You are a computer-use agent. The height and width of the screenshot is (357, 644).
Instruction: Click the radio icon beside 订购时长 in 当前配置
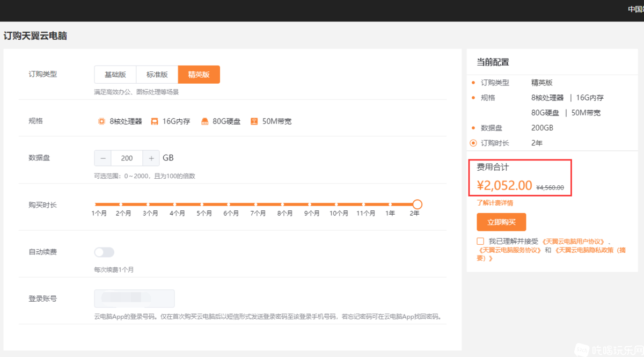[x=473, y=143]
